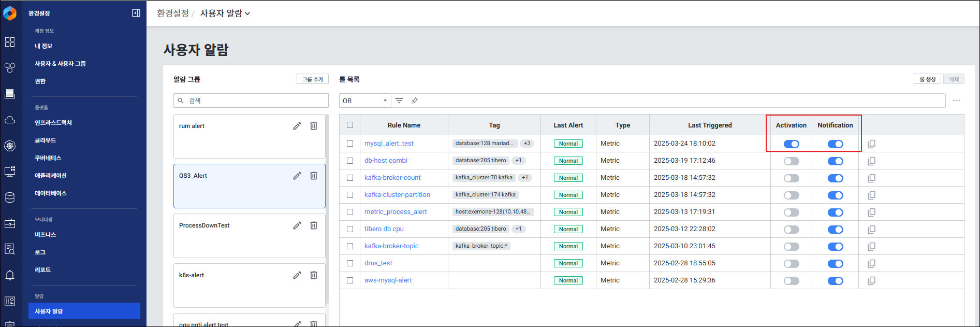
Task: Delete the QS3_Alert group with trash icon
Action: [x=314, y=176]
